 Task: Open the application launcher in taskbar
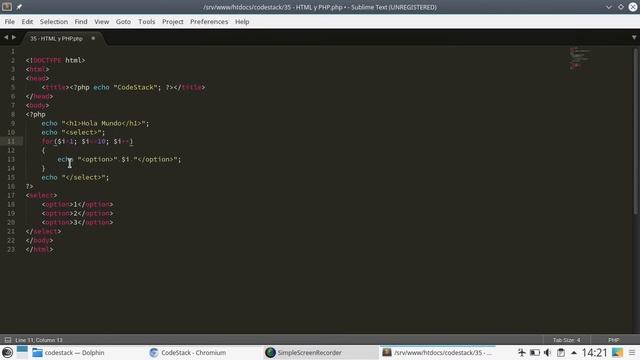pos(7,352)
